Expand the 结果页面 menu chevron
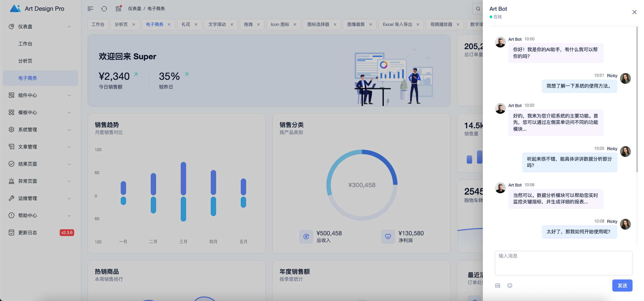 69,164
